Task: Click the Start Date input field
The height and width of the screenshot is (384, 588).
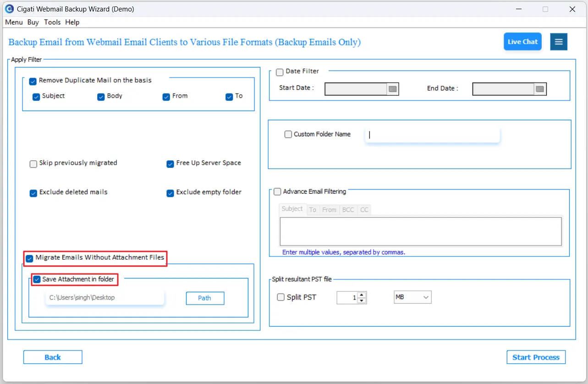Action: click(356, 89)
